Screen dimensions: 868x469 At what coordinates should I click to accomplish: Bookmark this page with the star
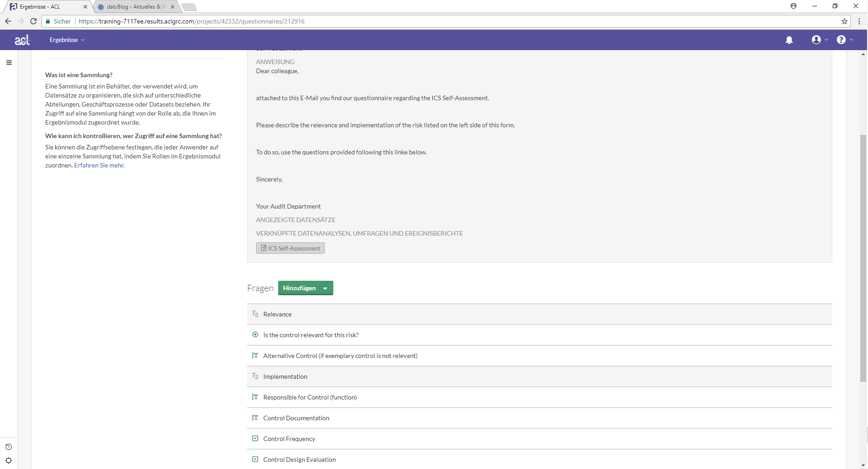(844, 21)
